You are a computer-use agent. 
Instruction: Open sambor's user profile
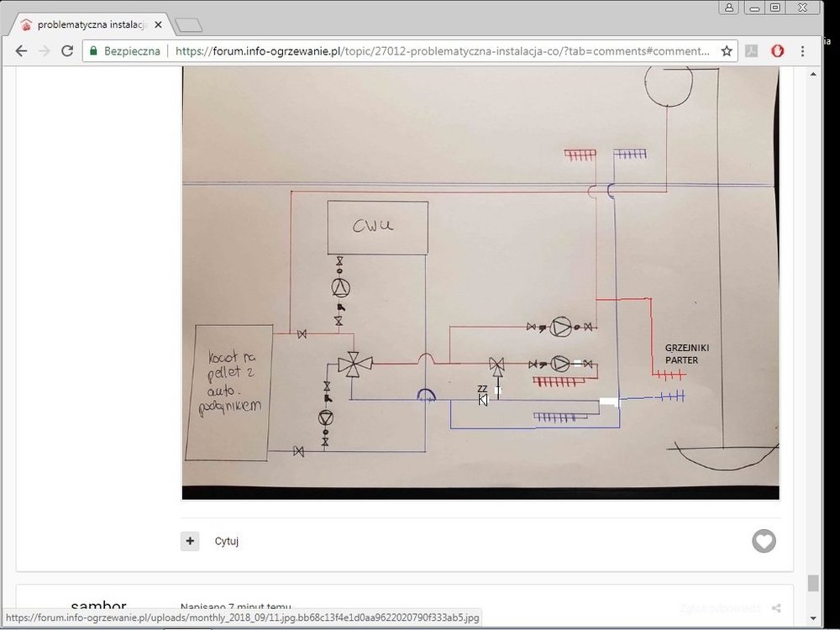click(98, 606)
